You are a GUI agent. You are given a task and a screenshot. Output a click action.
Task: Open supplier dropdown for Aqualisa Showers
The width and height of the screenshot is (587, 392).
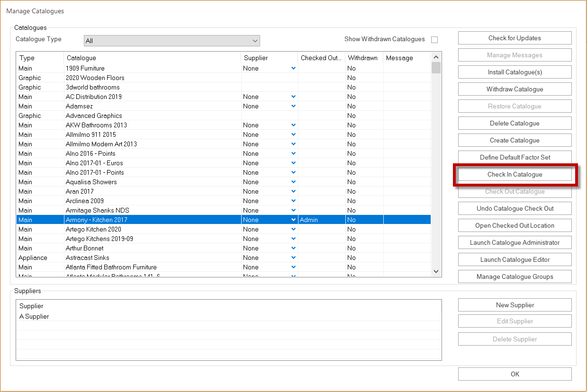(x=294, y=182)
